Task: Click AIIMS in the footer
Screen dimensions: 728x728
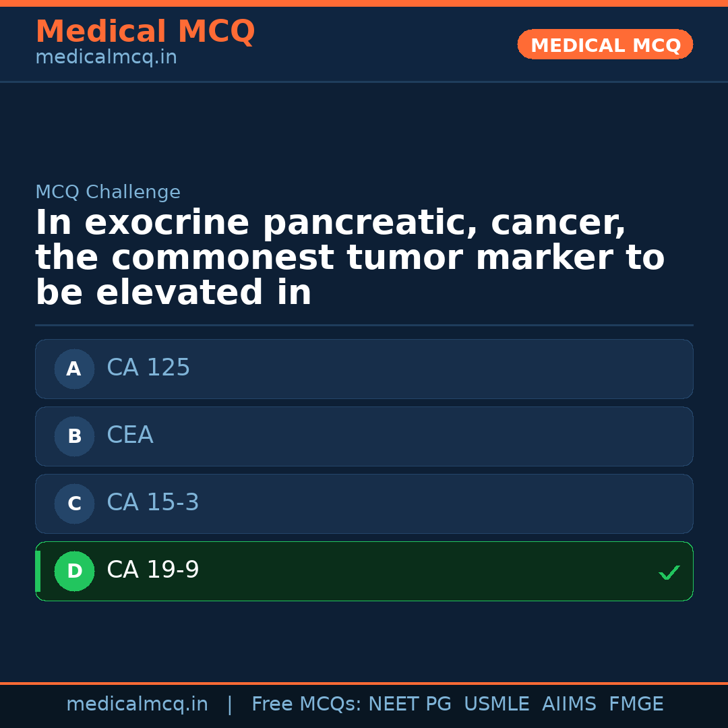Action: [569, 704]
